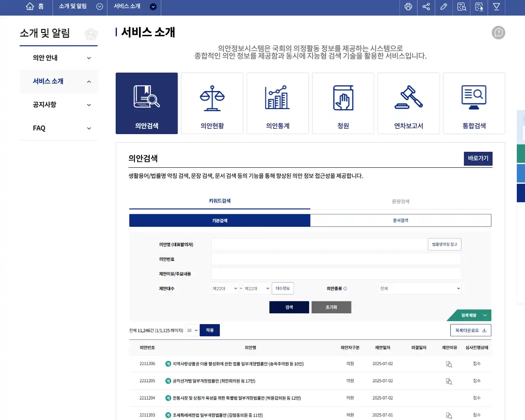Select the 의안검색 service card

pos(147,103)
